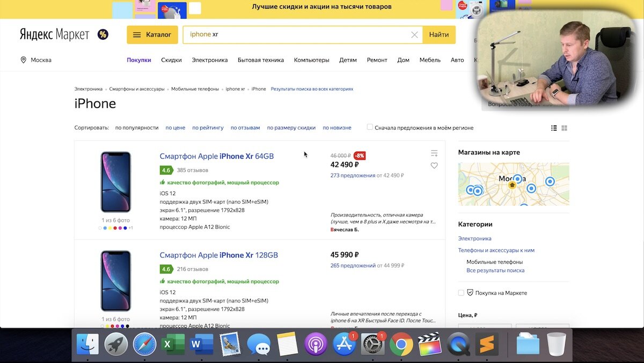
Task: Add iPhone Xr 64GB to comparison list
Action: 434,153
